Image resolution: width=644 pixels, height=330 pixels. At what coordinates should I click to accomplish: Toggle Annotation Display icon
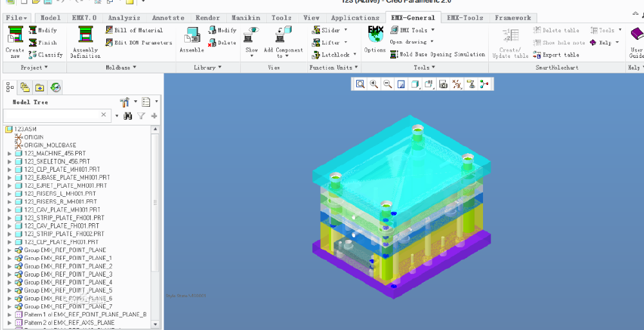click(x=471, y=84)
